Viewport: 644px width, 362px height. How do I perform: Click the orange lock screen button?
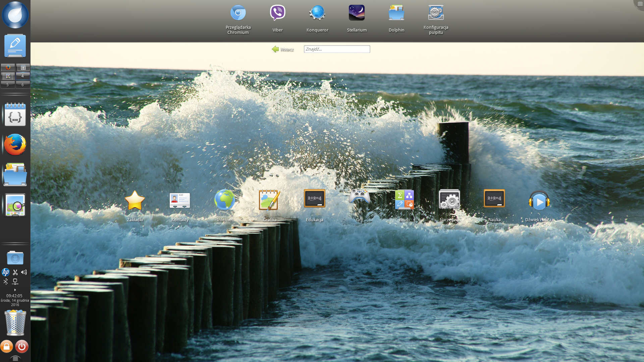[6, 346]
